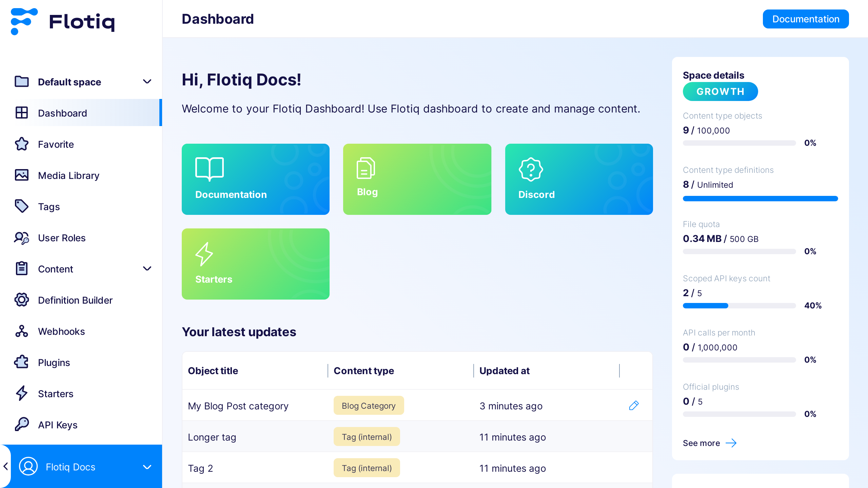Go to API Keys page

click(x=81, y=425)
